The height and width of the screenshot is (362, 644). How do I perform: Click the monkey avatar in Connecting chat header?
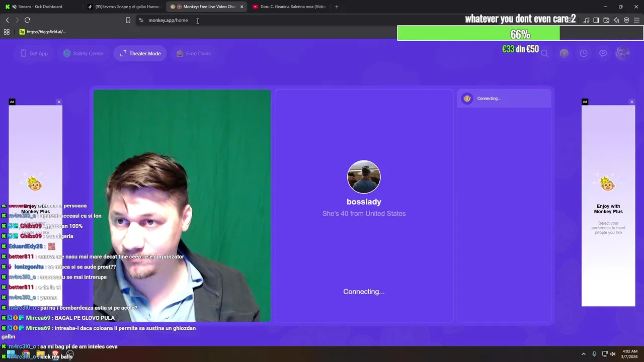(467, 99)
